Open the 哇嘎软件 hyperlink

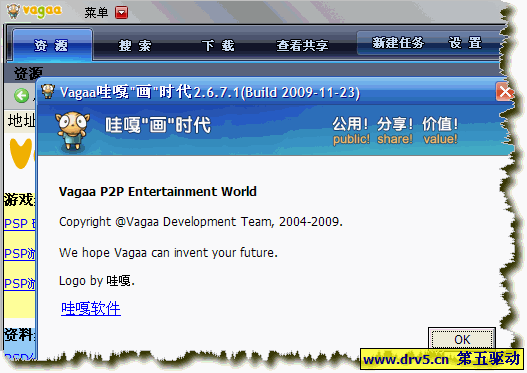pos(91,308)
